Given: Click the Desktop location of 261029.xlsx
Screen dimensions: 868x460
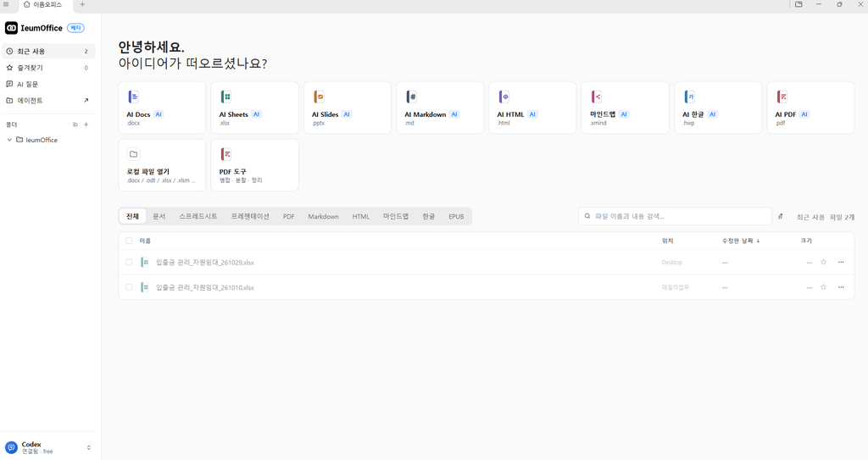Looking at the screenshot, I should [672, 263].
